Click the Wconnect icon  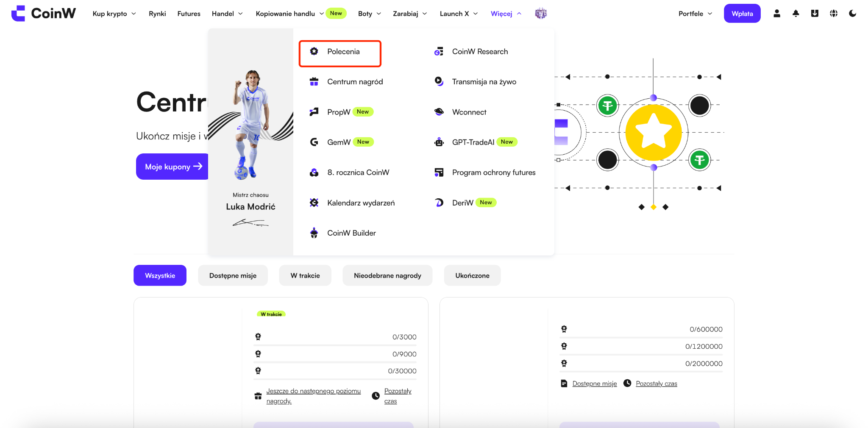[439, 112]
